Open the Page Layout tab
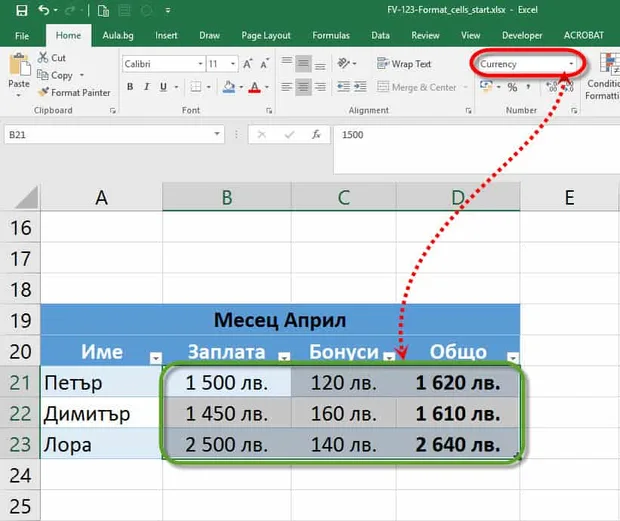 pos(266,36)
